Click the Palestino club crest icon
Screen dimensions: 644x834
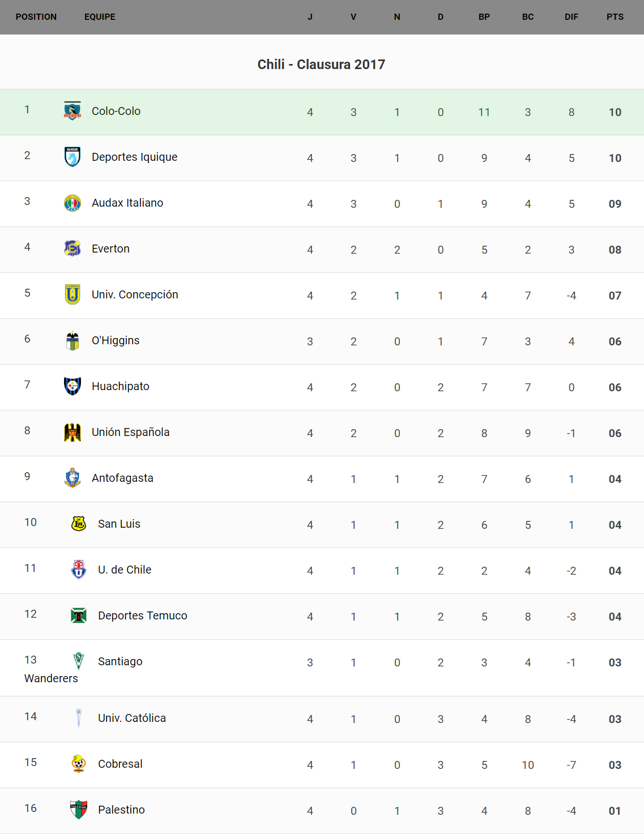(79, 810)
